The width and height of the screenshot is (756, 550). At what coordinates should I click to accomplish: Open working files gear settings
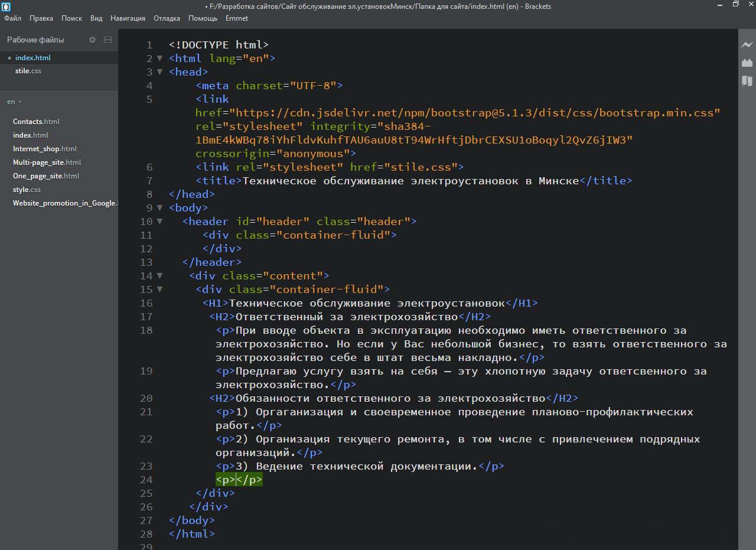tap(92, 40)
